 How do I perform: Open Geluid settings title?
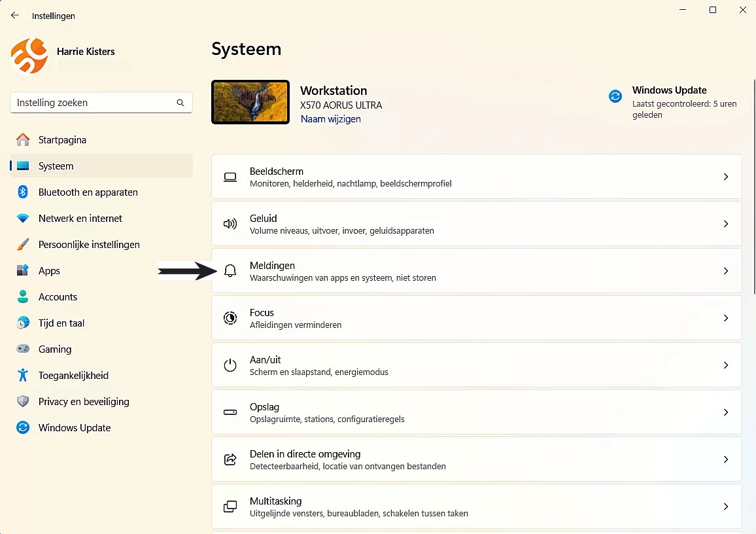click(x=264, y=219)
